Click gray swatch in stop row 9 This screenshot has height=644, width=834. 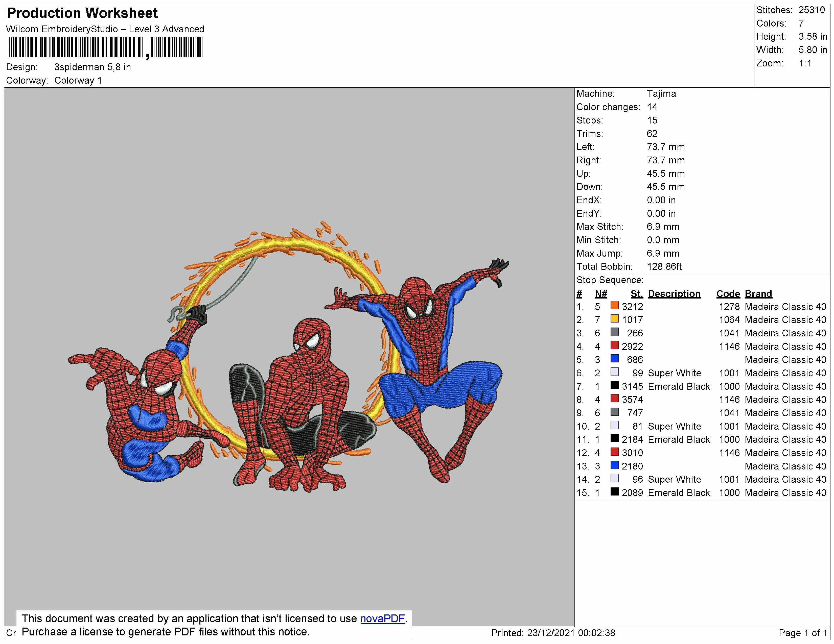pos(614,412)
